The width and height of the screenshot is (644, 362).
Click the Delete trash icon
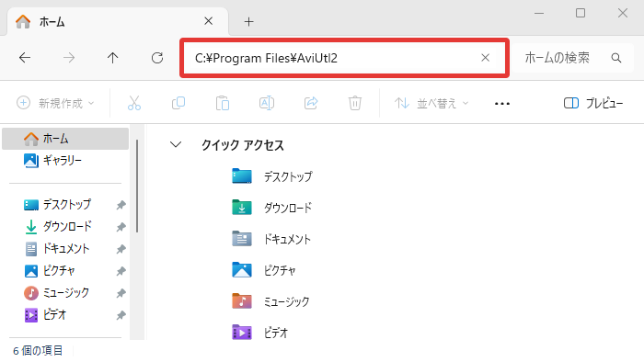[355, 103]
